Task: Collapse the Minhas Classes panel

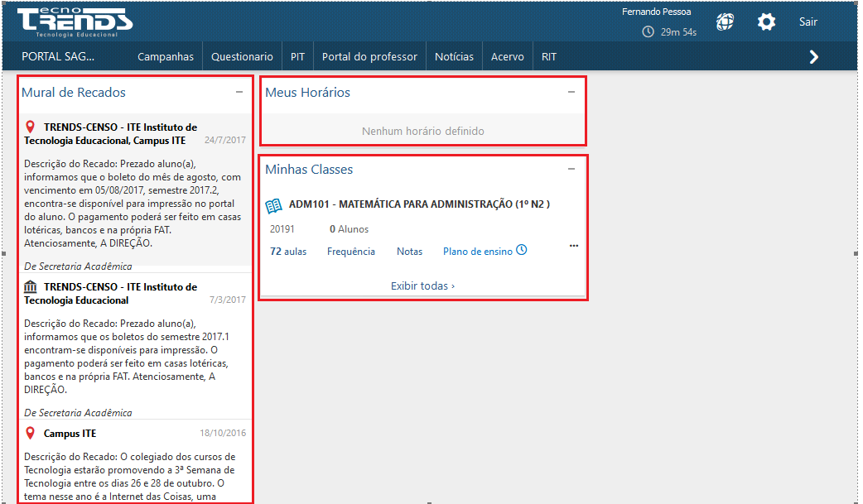Action: (x=571, y=170)
